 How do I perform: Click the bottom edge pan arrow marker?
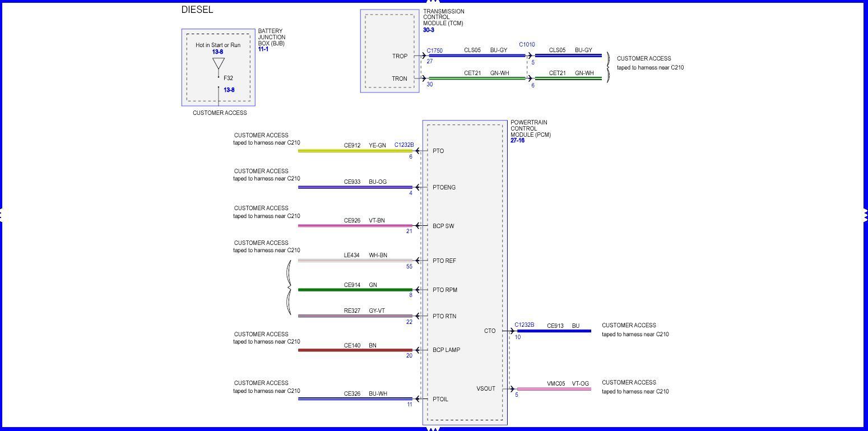coord(433,429)
